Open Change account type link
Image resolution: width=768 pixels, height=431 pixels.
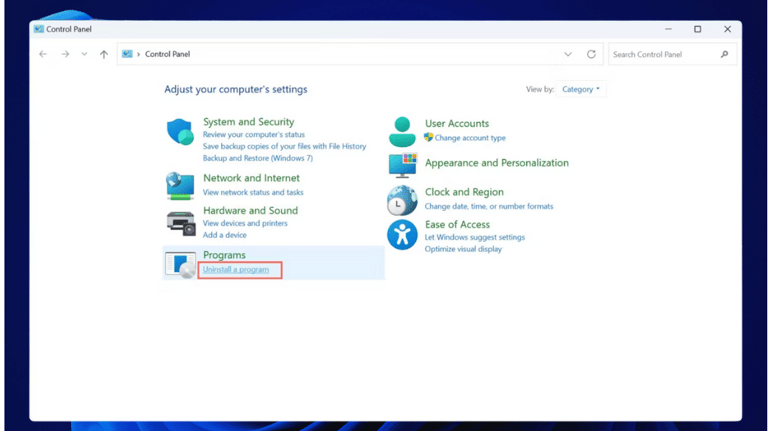(470, 138)
